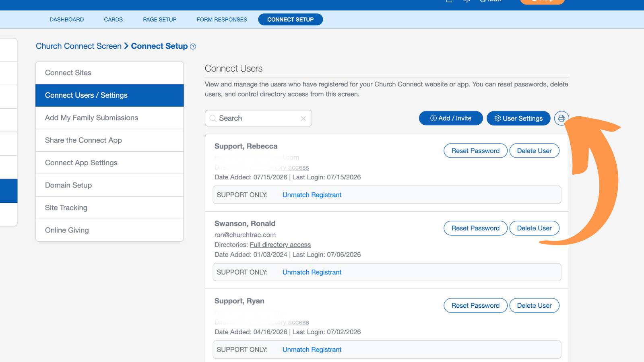
Task: Go to Page Setup tab
Action: (160, 19)
